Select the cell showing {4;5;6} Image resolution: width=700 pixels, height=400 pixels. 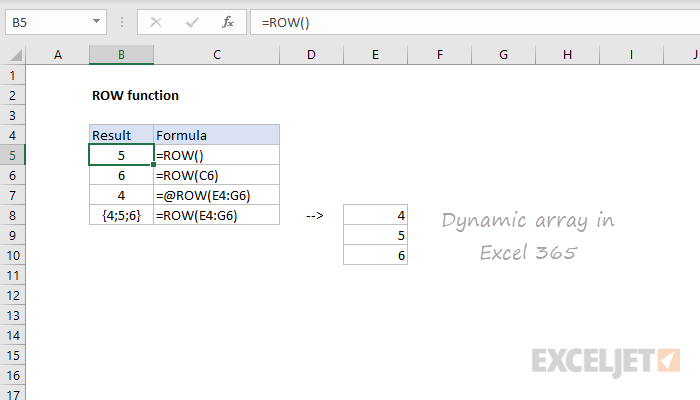[x=121, y=215]
